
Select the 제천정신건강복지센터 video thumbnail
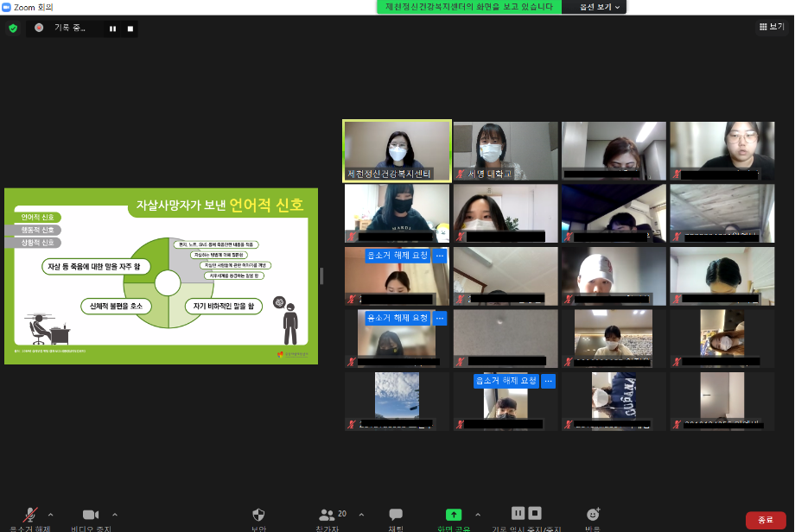click(x=397, y=150)
